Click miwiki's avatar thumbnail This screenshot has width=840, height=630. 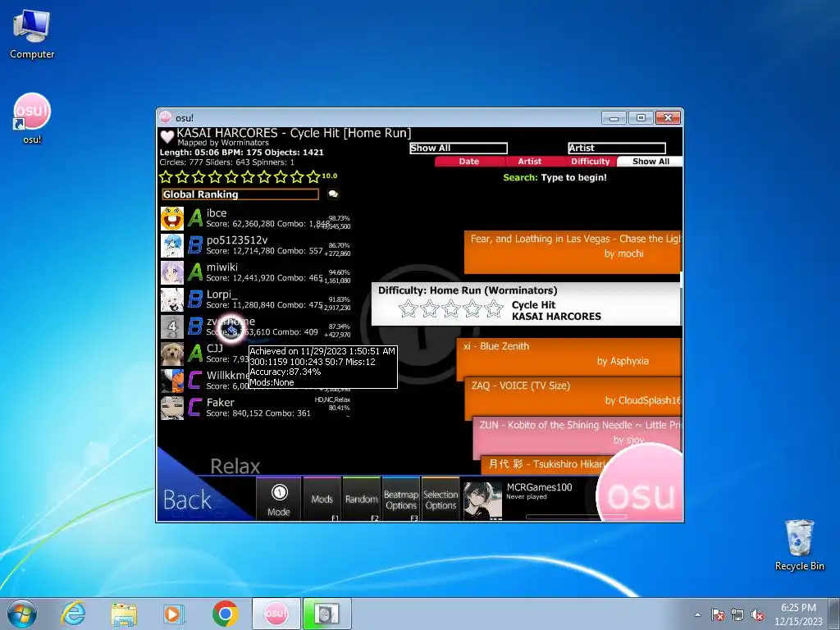click(172, 272)
